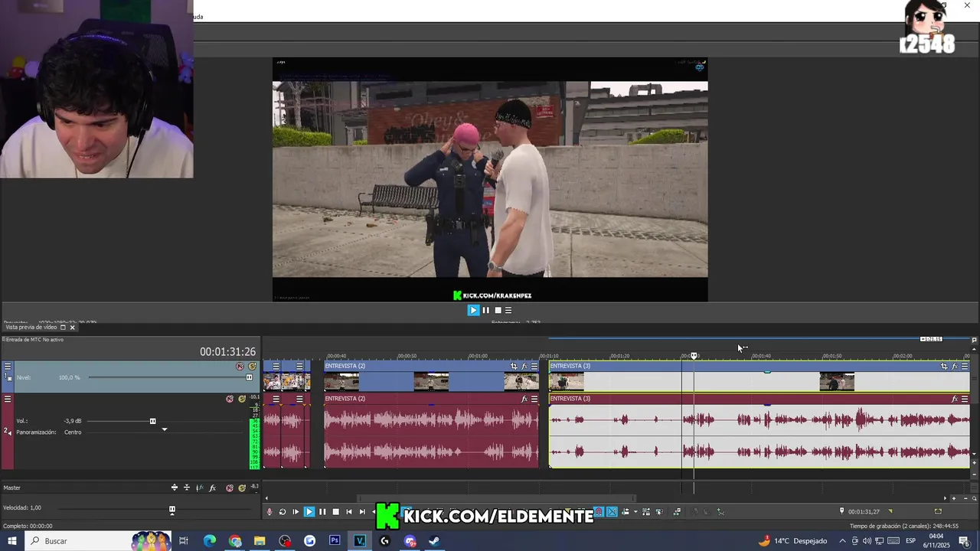The height and width of the screenshot is (551, 980).
Task: Open the ENTREVISTA (2) video event menu
Action: (534, 367)
